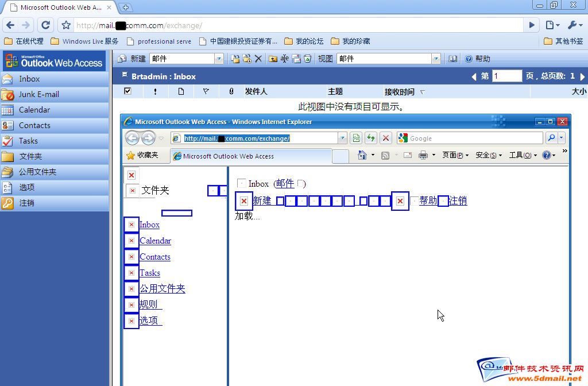The image size is (588, 386).
Task: Click 公用文件夹 link in IE window
Action: click(162, 288)
